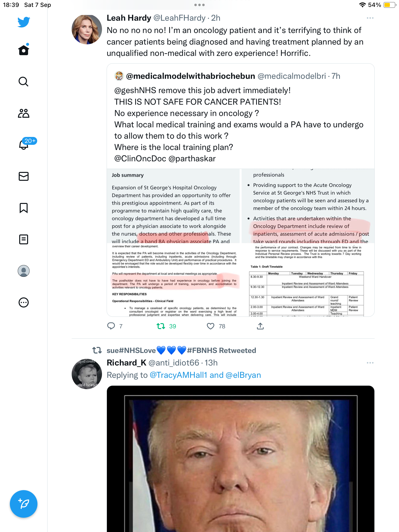399x532 pixels.
Task: Open @TracyAMHall1 and @elBryan reply link
Action: click(x=205, y=375)
